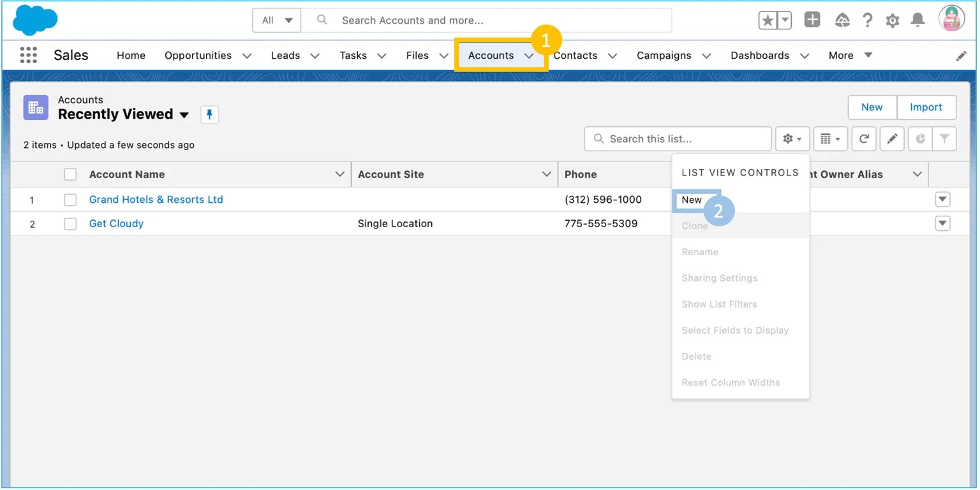Open the row actions for Get Cloudy
Image resolution: width=980 pixels, height=490 pixels.
click(942, 223)
